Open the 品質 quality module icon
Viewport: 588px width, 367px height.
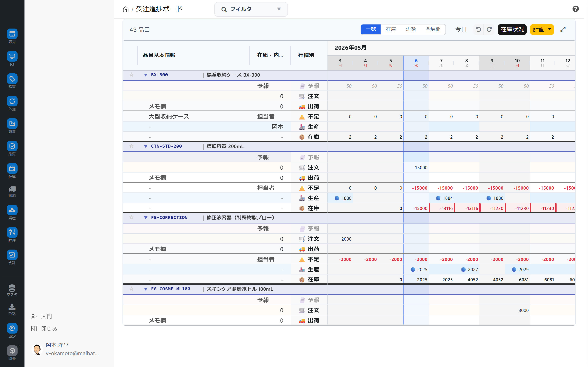[x=12, y=146]
